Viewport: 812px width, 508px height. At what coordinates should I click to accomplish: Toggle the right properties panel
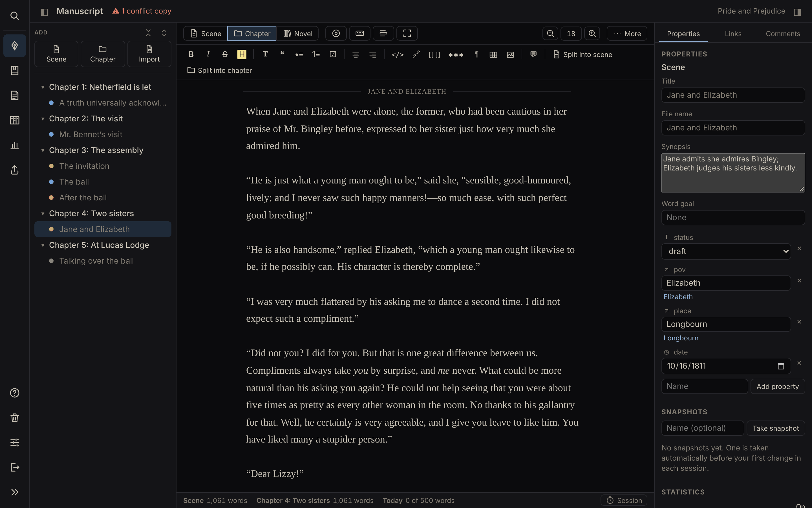click(x=798, y=12)
